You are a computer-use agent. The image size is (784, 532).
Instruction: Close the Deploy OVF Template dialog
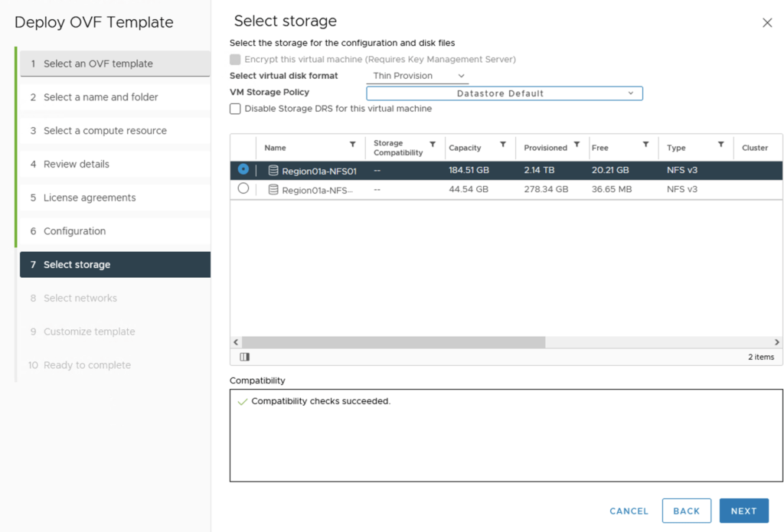tap(767, 23)
